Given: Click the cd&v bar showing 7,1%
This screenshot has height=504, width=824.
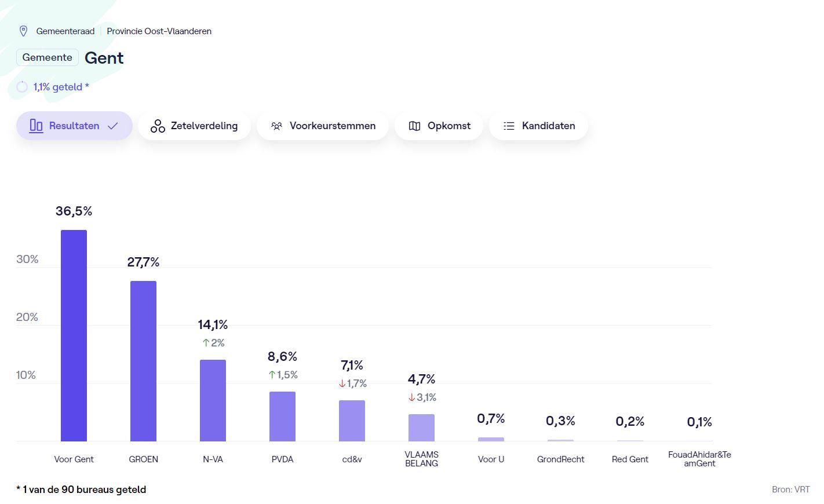Looking at the screenshot, I should (352, 421).
